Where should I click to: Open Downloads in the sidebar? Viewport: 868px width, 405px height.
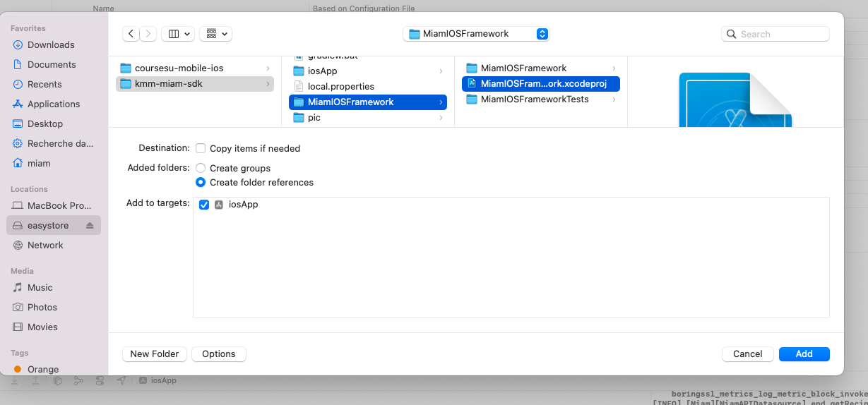click(51, 45)
